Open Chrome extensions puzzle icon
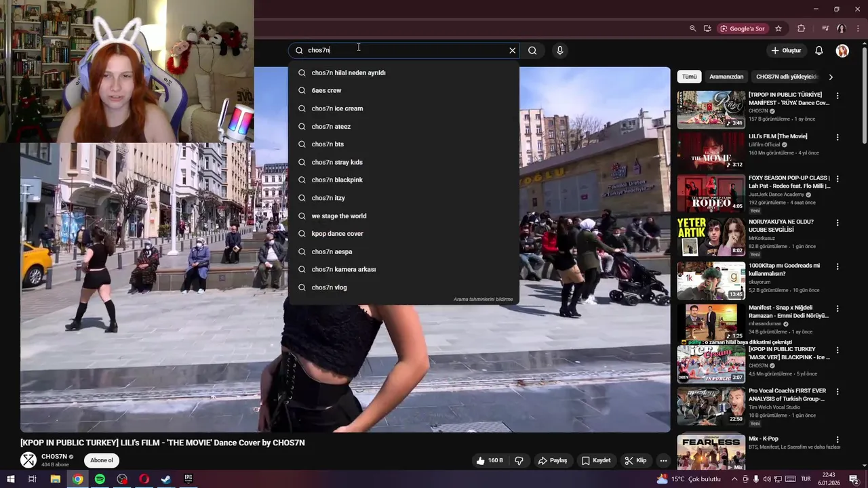This screenshot has height=488, width=868. tap(802, 28)
